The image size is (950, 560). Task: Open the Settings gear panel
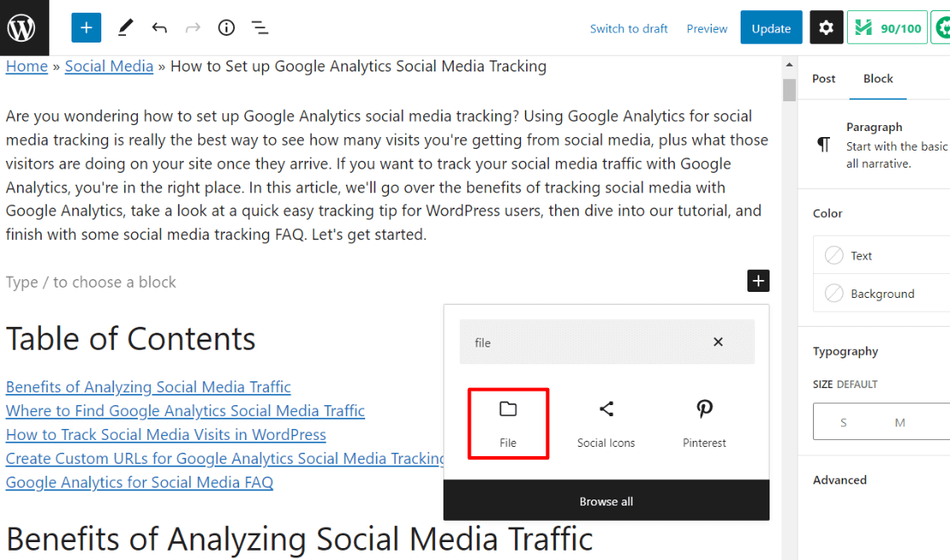click(x=826, y=27)
